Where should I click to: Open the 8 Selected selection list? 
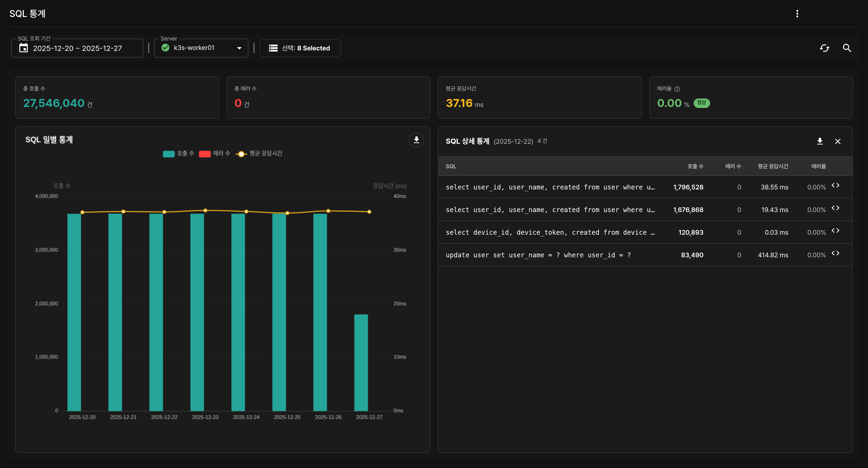click(300, 48)
